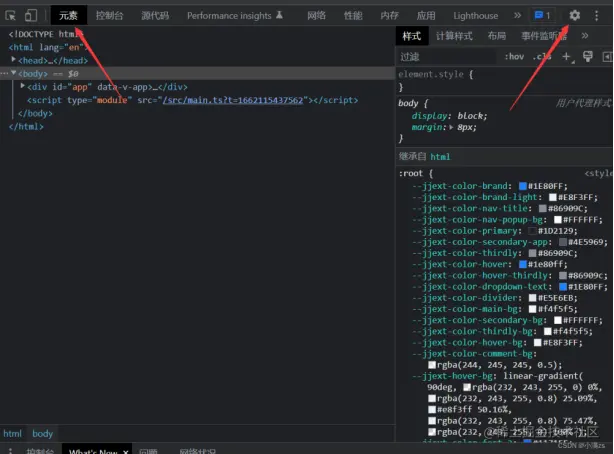Open the issues counter badge showing 1

(x=542, y=16)
